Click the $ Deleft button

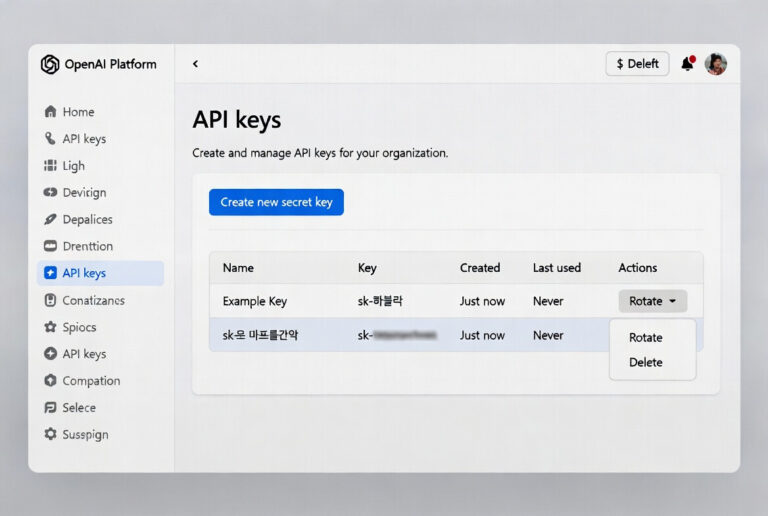tap(637, 64)
